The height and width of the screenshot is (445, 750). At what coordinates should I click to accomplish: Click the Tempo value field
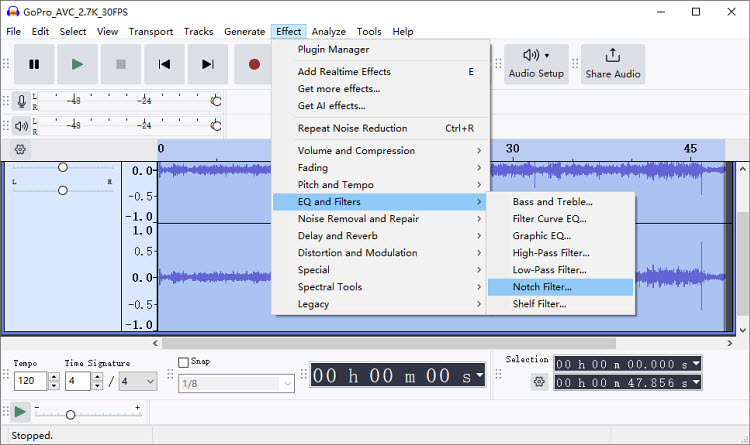click(x=28, y=381)
